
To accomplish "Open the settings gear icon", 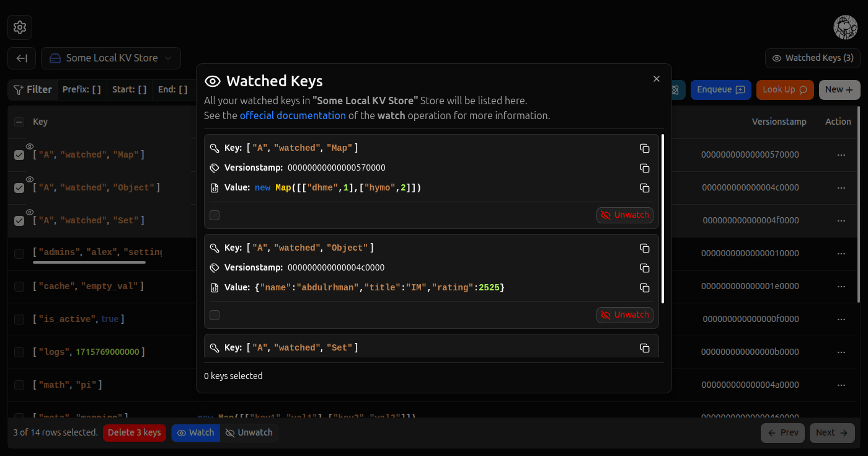I will click(x=20, y=27).
